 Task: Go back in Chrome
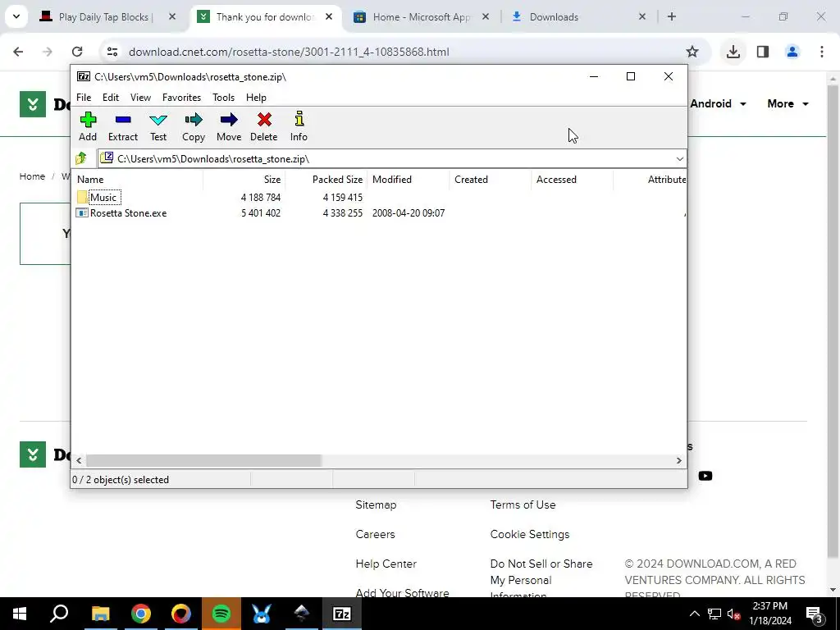(18, 52)
